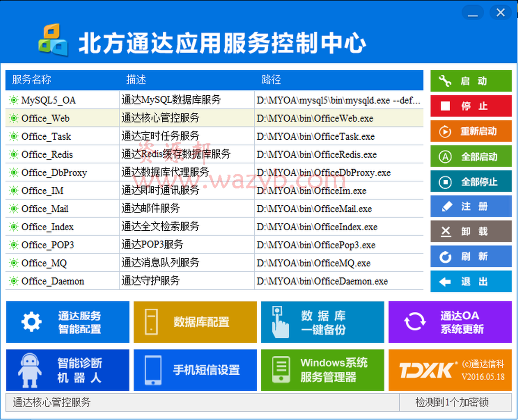This screenshot has height=420, width=518.
Task: Click description 通达全文检索服务
Action: pyautogui.click(x=161, y=226)
